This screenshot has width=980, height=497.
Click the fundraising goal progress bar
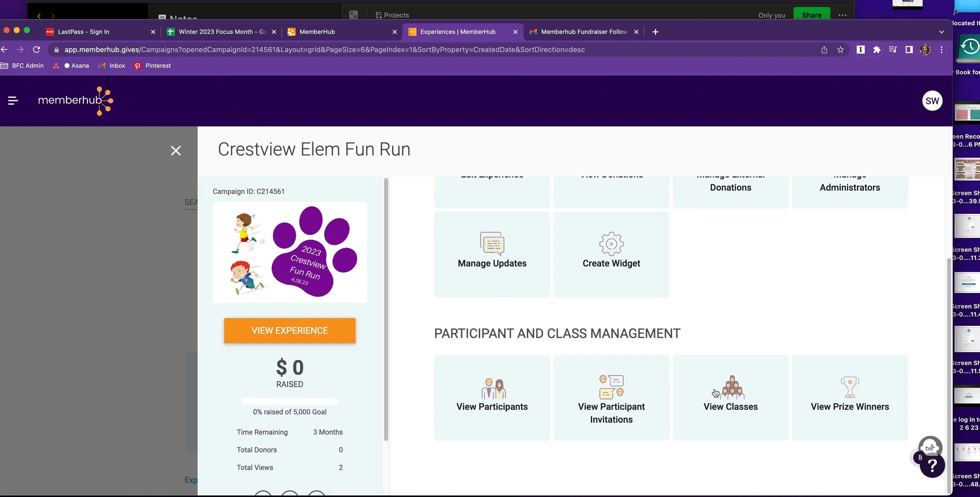[290, 401]
